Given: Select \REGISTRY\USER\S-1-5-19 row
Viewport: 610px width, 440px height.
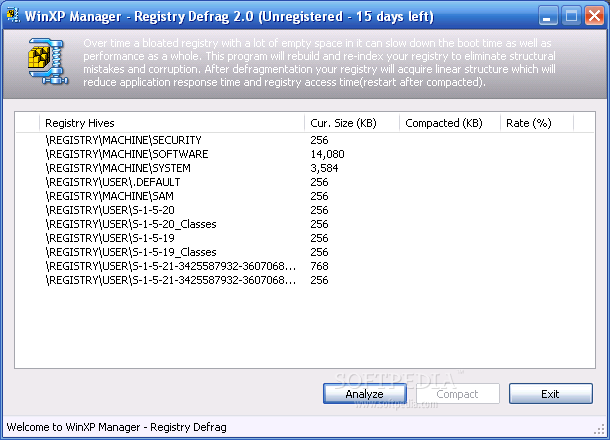Looking at the screenshot, I should [x=305, y=238].
